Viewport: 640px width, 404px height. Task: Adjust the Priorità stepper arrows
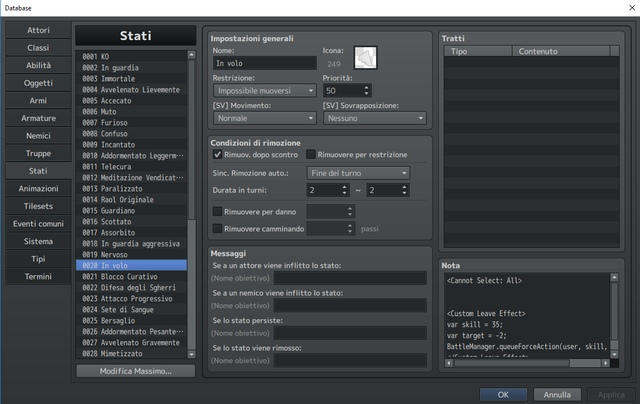tap(366, 91)
